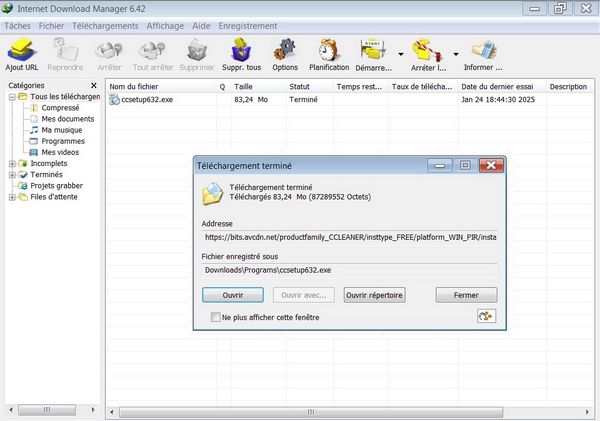This screenshot has width=600, height=421.
Task: Click the Q column header
Action: coord(223,86)
